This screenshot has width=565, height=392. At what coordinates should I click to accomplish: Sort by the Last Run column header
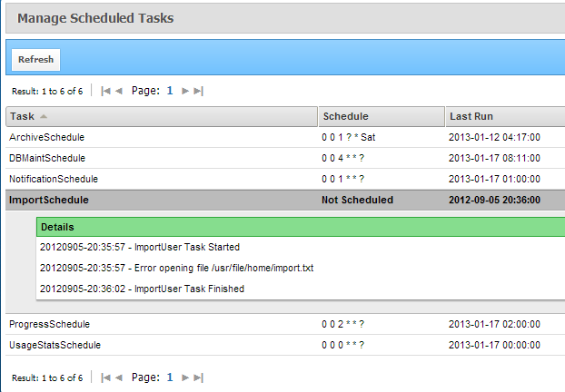506,117
